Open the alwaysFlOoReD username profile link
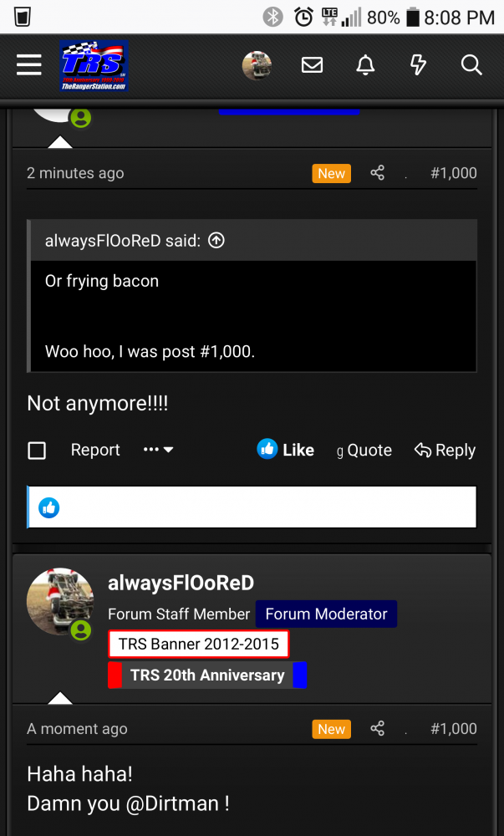 click(x=181, y=583)
